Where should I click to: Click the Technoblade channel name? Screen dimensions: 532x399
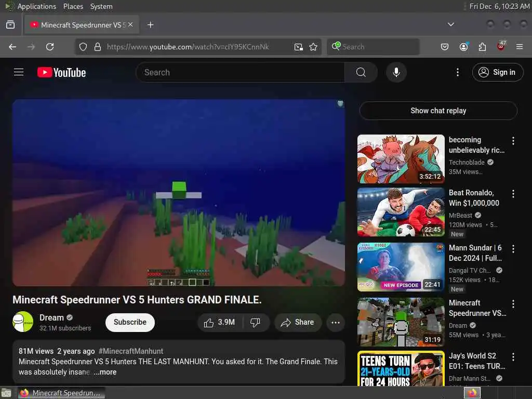coord(467,163)
